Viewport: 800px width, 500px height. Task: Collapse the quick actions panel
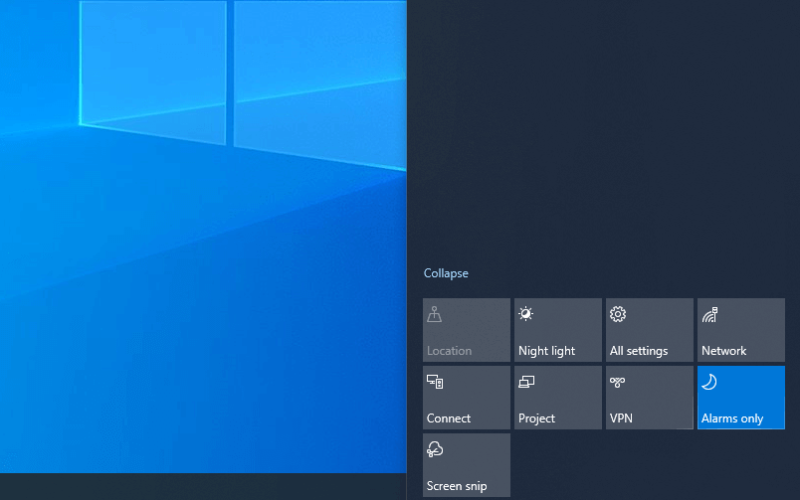coord(445,273)
